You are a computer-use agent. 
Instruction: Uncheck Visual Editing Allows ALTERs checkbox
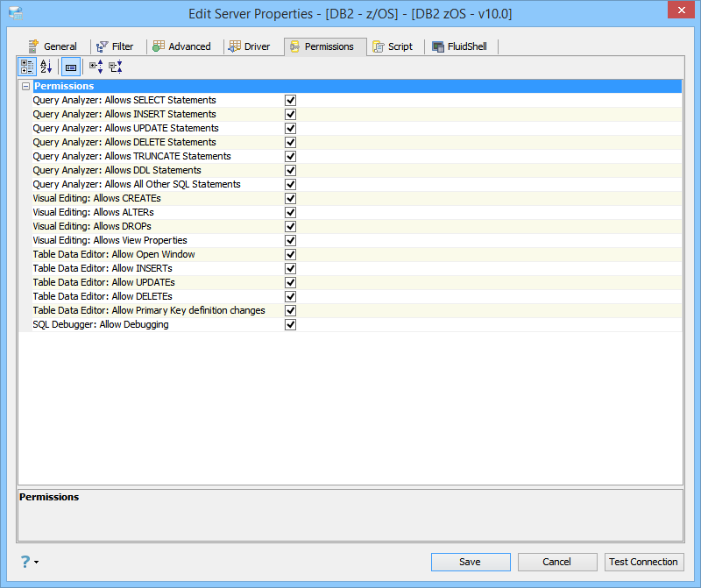point(290,212)
